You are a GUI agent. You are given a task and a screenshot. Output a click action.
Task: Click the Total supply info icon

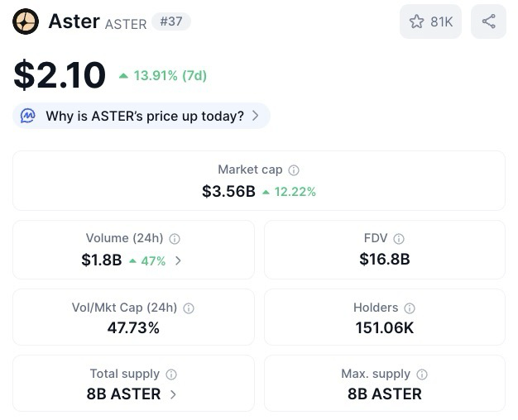tap(171, 375)
